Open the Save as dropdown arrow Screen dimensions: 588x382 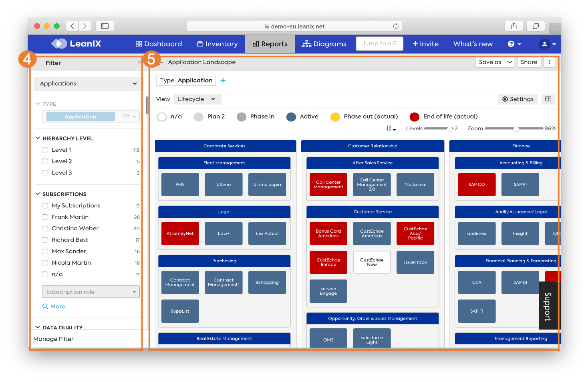510,62
